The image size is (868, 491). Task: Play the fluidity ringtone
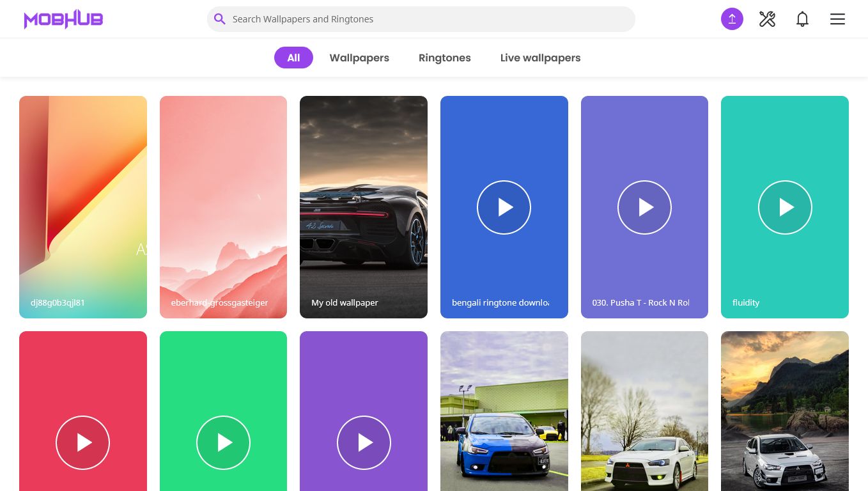click(785, 207)
